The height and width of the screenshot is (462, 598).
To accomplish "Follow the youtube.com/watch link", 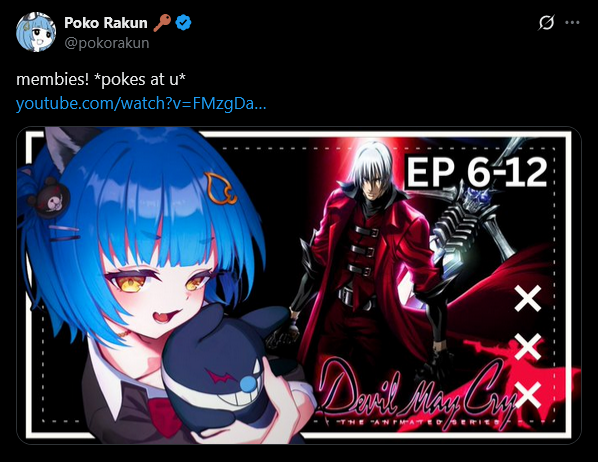I will [x=141, y=103].
